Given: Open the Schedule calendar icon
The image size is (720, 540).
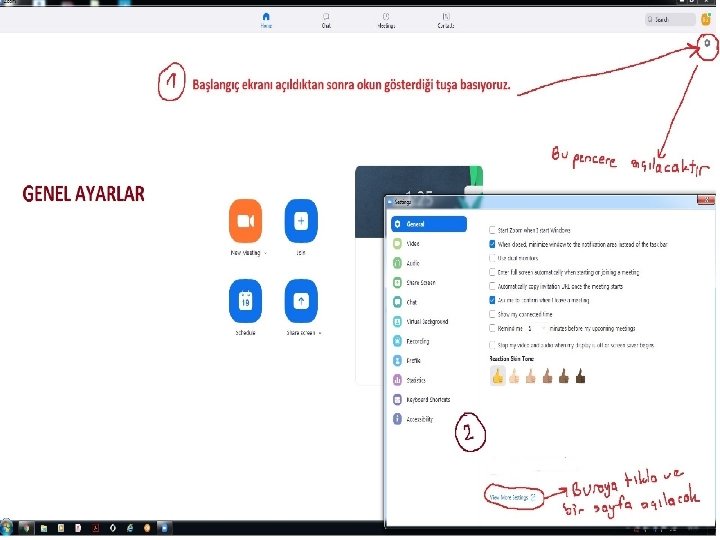Looking at the screenshot, I should tap(245, 301).
